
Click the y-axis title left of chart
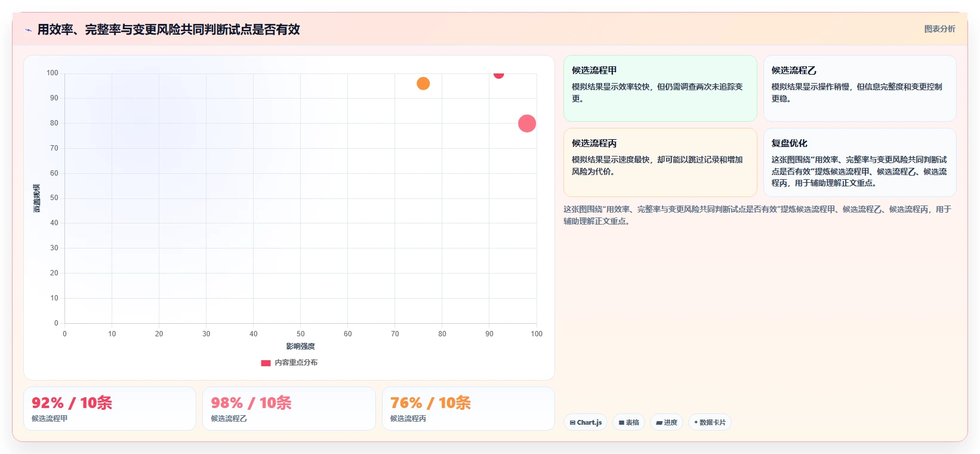(x=36, y=198)
